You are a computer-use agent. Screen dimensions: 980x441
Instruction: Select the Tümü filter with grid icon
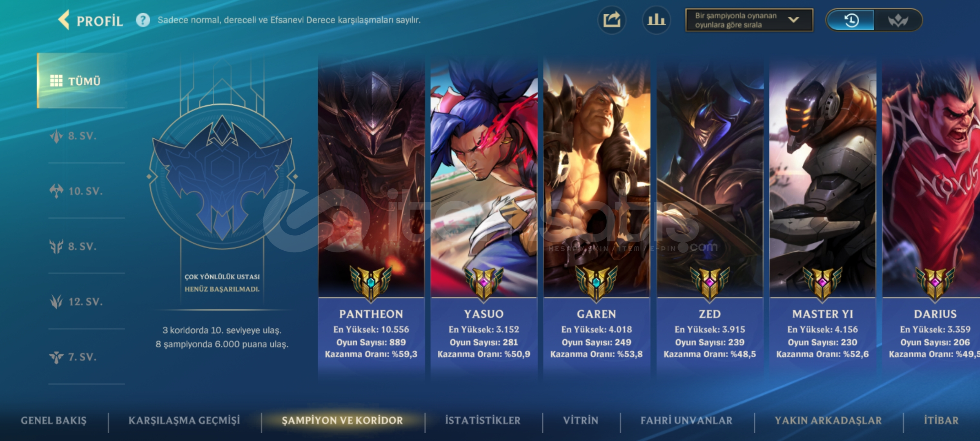pos(81,81)
